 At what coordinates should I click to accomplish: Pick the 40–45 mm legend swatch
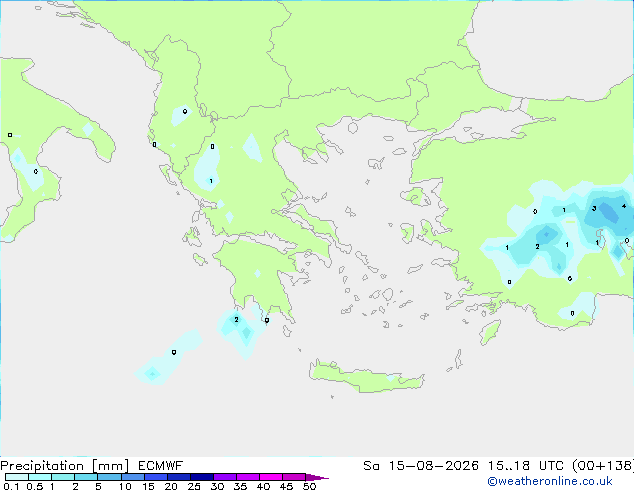[271, 477]
